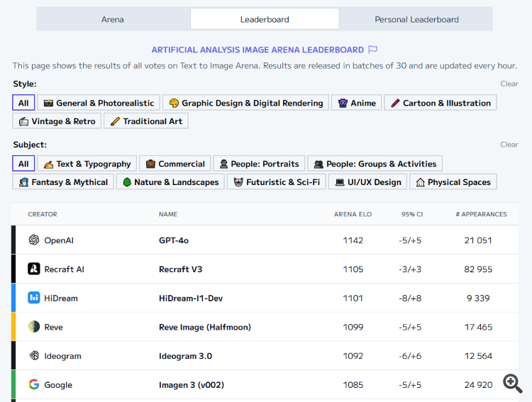This screenshot has height=402, width=532.
Task: Filter by People: Portraits subject
Action: (259, 164)
